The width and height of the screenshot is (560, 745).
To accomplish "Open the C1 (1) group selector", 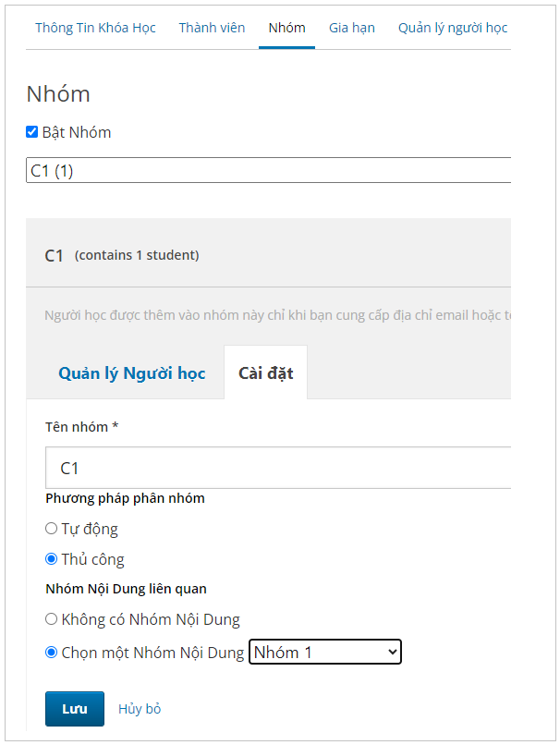I will click(x=268, y=170).
